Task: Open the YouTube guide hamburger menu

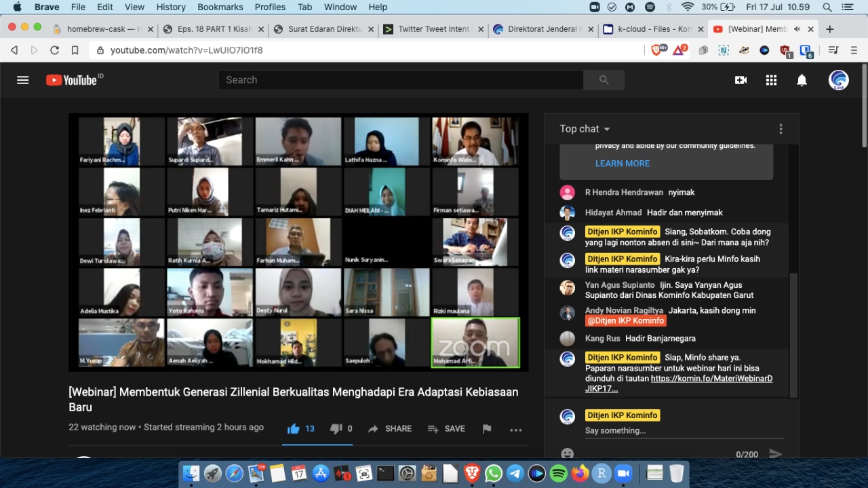Action: [x=22, y=79]
